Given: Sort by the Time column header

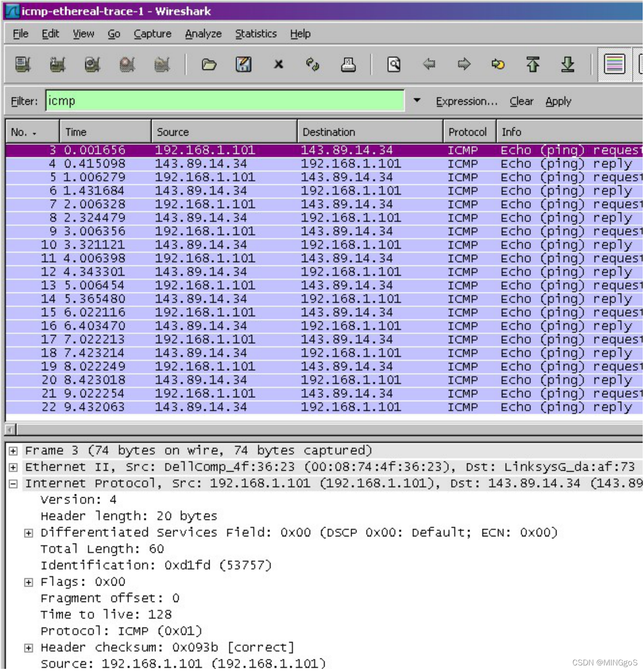Looking at the screenshot, I should pyautogui.click(x=106, y=132).
